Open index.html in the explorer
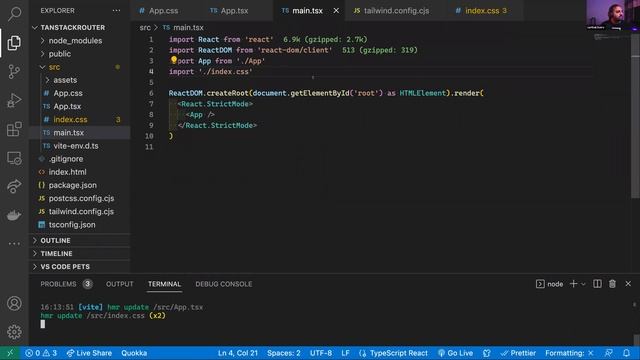Viewport: 640px width, 360px height. (80, 172)
